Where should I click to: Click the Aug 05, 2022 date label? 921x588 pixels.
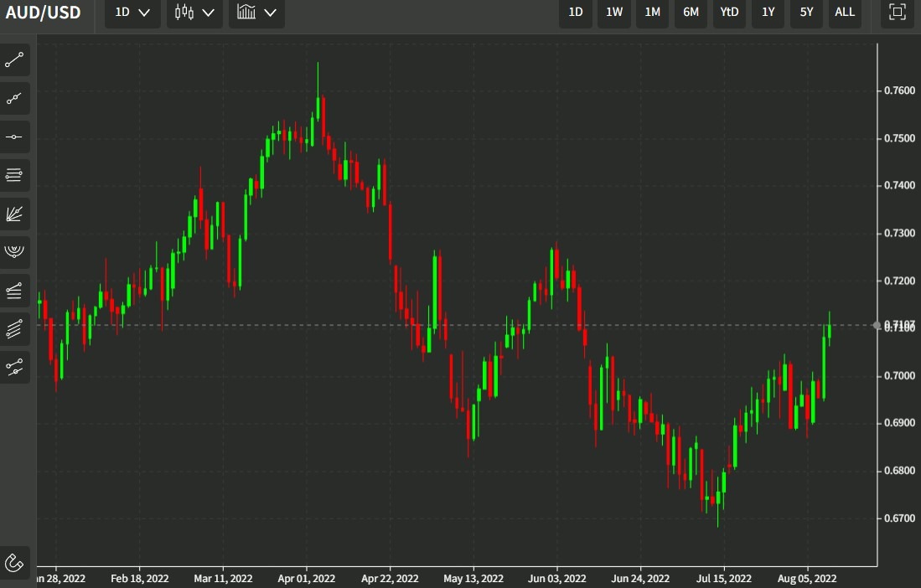click(807, 579)
